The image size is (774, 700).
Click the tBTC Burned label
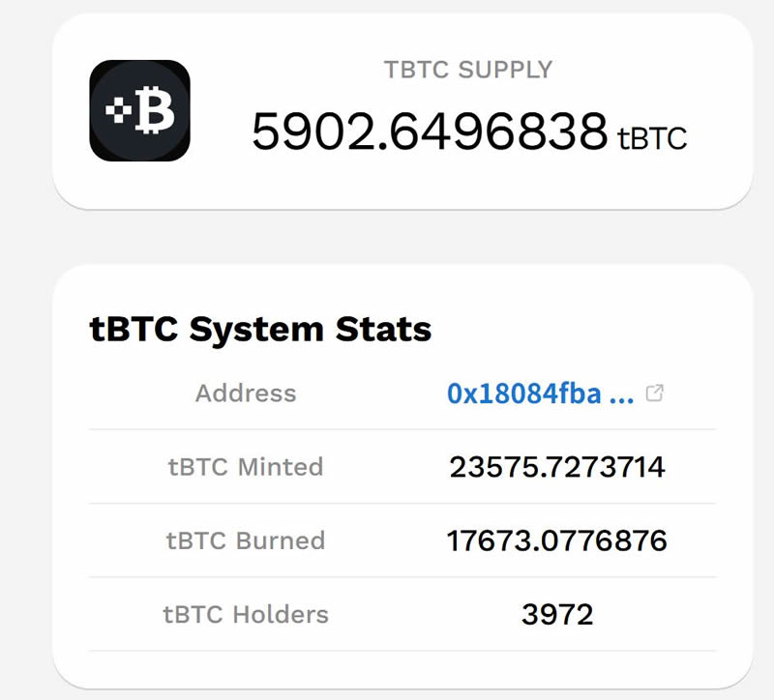click(x=246, y=540)
